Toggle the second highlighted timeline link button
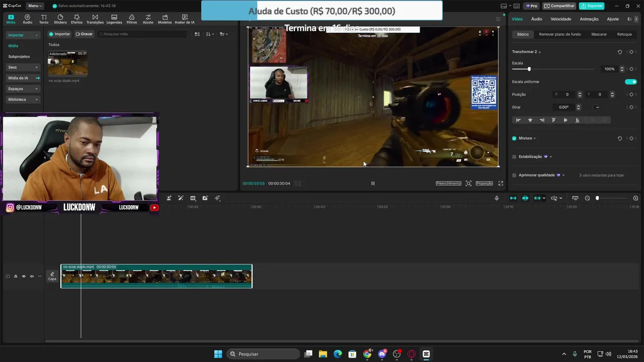The width and height of the screenshot is (644, 362). point(525,198)
